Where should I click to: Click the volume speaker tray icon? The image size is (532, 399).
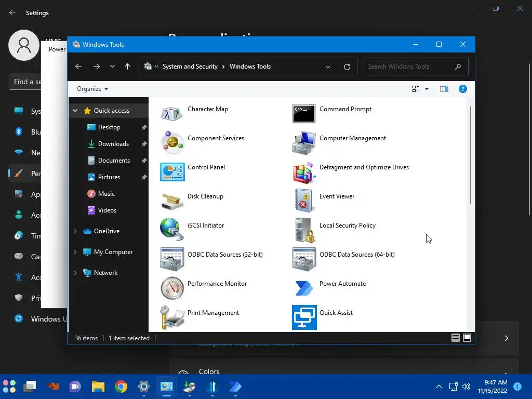(466, 387)
